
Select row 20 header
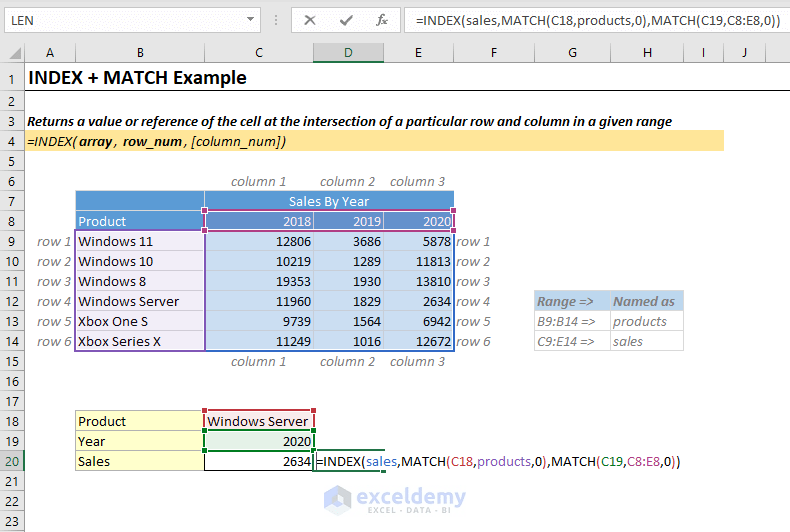click(12, 461)
